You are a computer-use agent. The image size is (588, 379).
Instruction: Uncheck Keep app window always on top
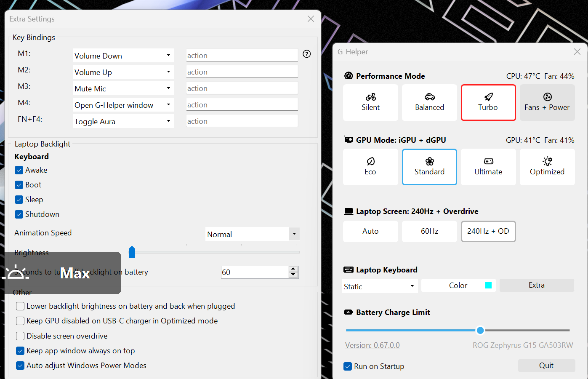(20, 350)
